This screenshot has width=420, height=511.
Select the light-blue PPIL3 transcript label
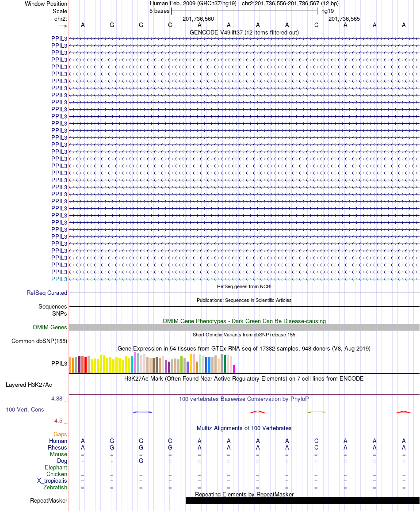[x=59, y=279]
